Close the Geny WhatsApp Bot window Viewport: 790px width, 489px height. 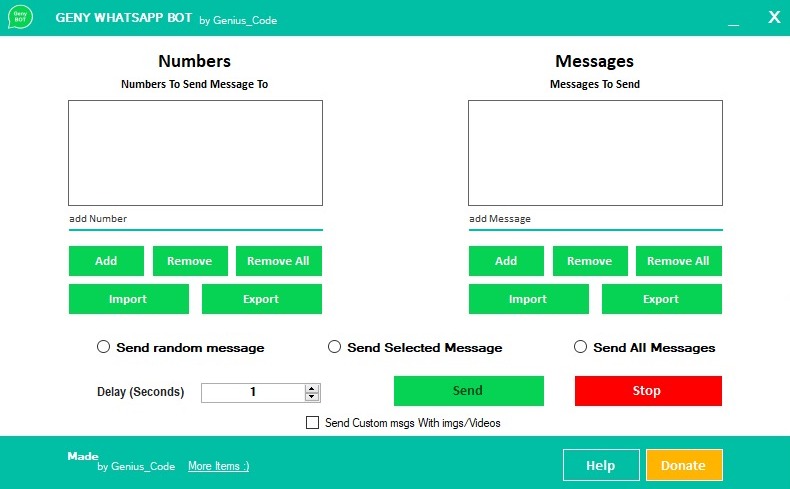(x=774, y=17)
